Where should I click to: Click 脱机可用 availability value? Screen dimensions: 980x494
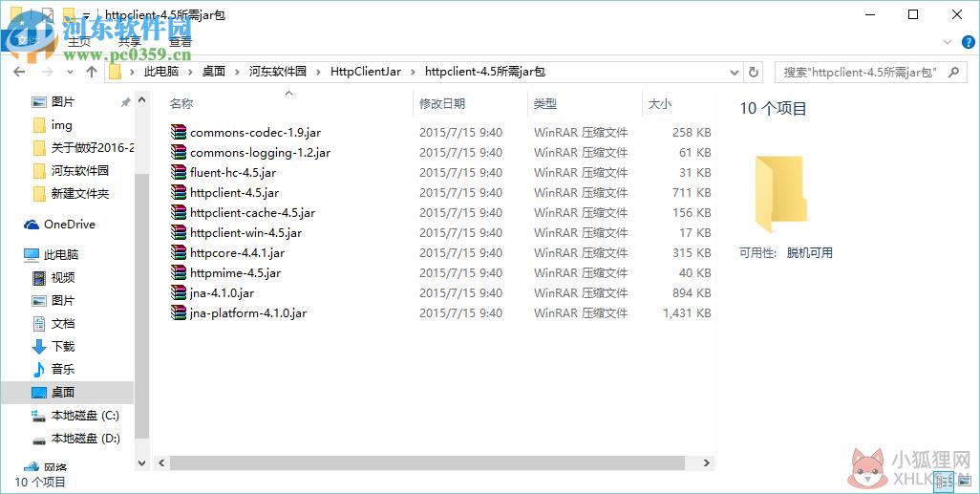809,253
